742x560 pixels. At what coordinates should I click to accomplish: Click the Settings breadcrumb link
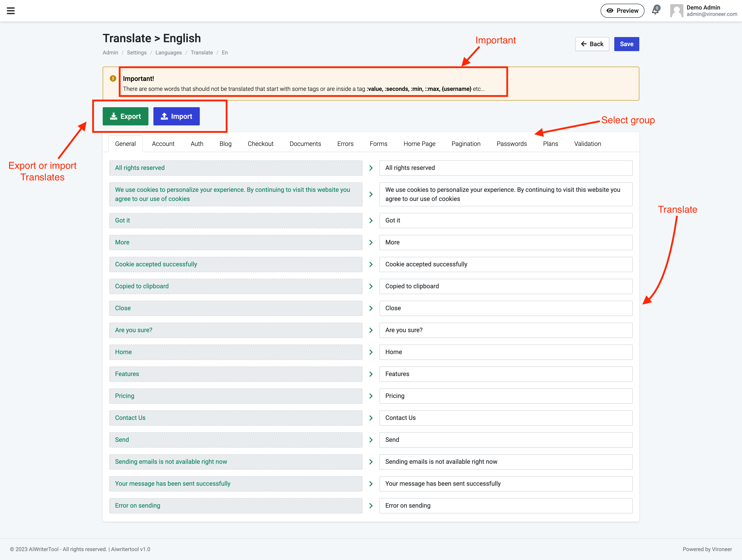click(136, 53)
